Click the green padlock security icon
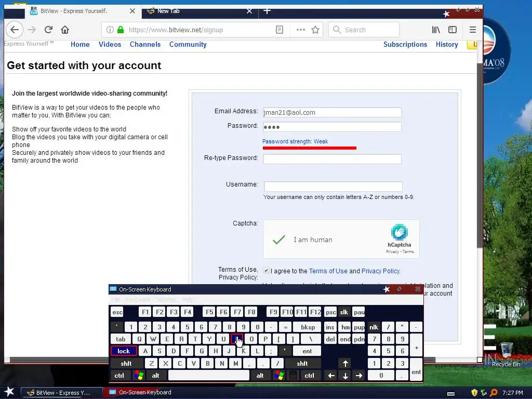532x399 pixels. 121,30
